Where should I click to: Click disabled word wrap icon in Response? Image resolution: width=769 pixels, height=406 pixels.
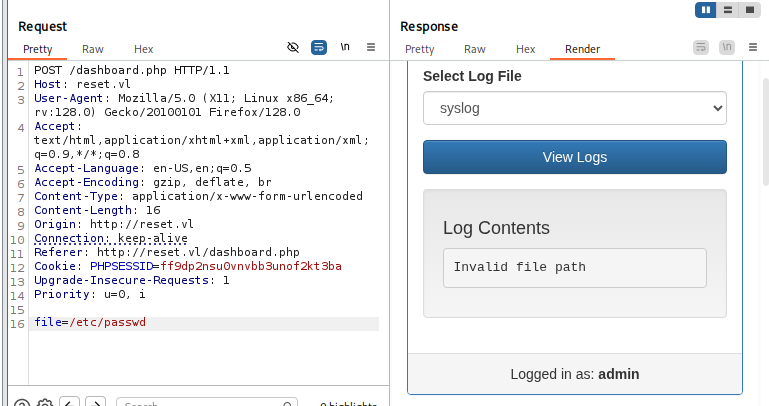click(x=701, y=47)
